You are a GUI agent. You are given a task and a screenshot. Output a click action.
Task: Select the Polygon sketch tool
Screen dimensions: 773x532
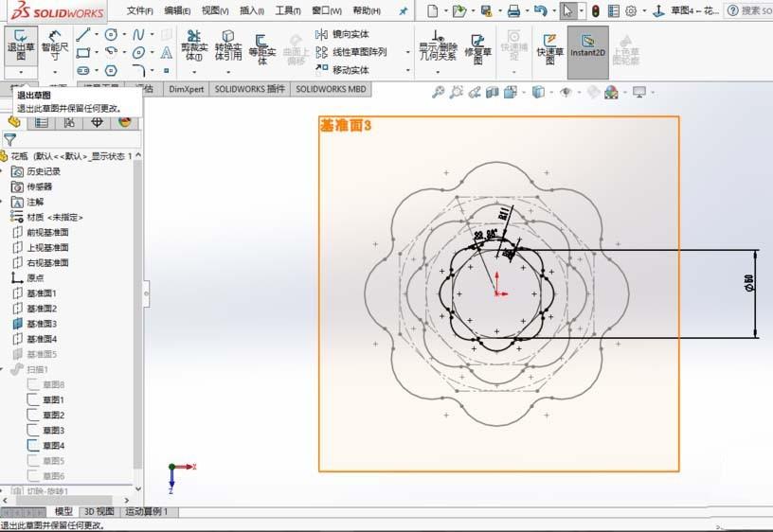coord(111,70)
